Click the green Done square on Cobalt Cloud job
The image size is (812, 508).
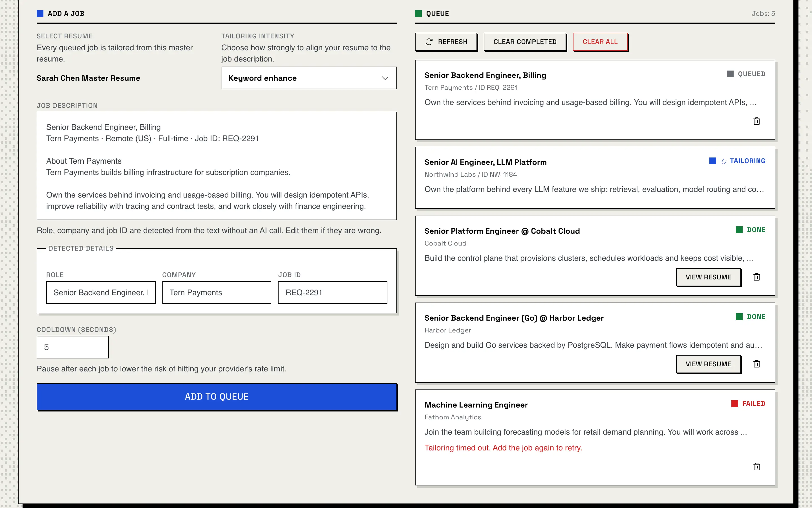pos(739,230)
